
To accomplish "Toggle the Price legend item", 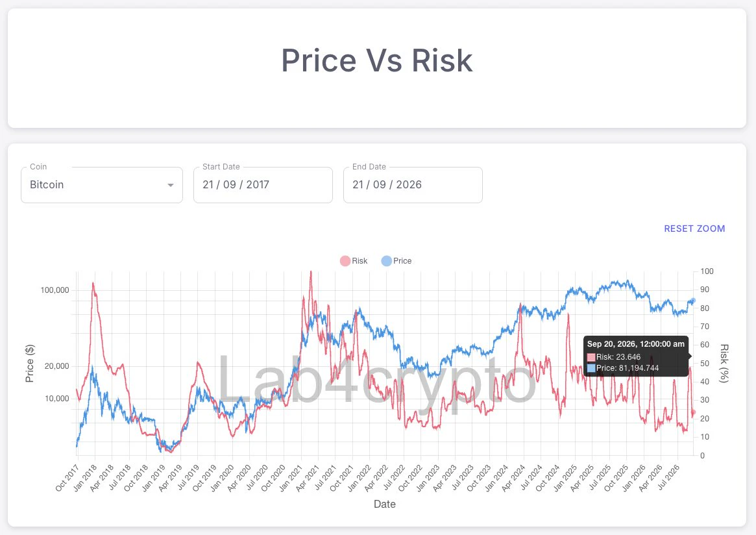I will (x=396, y=261).
